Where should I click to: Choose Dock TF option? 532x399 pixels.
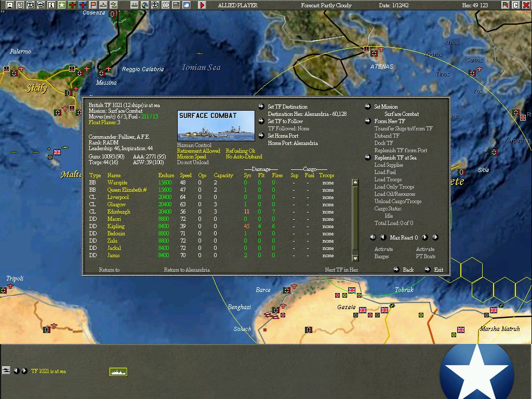(383, 143)
